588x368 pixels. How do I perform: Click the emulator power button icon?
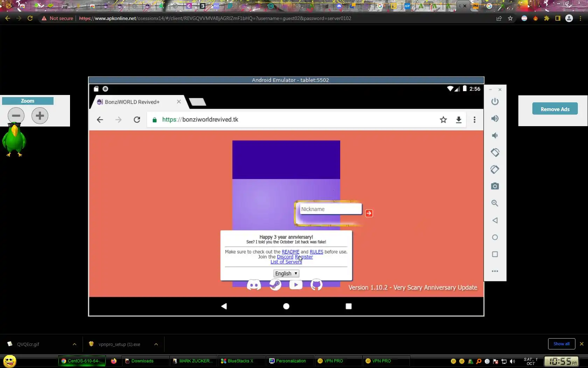coord(495,102)
